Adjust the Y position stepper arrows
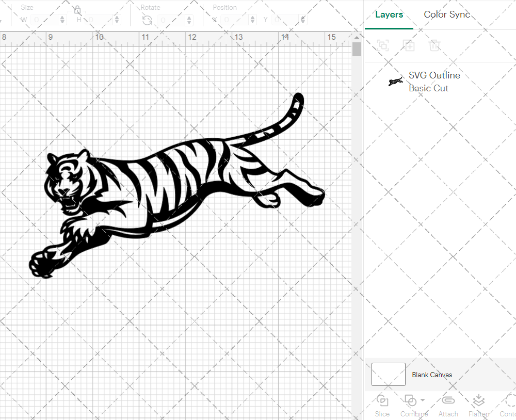The image size is (516, 420). (303, 20)
